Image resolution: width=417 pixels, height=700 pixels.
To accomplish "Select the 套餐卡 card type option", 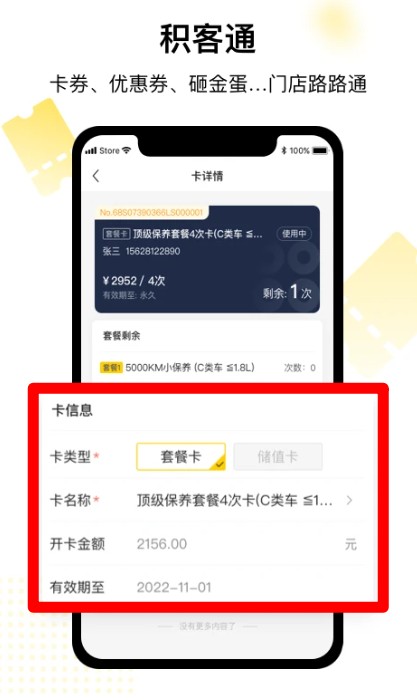I will 181,456.
